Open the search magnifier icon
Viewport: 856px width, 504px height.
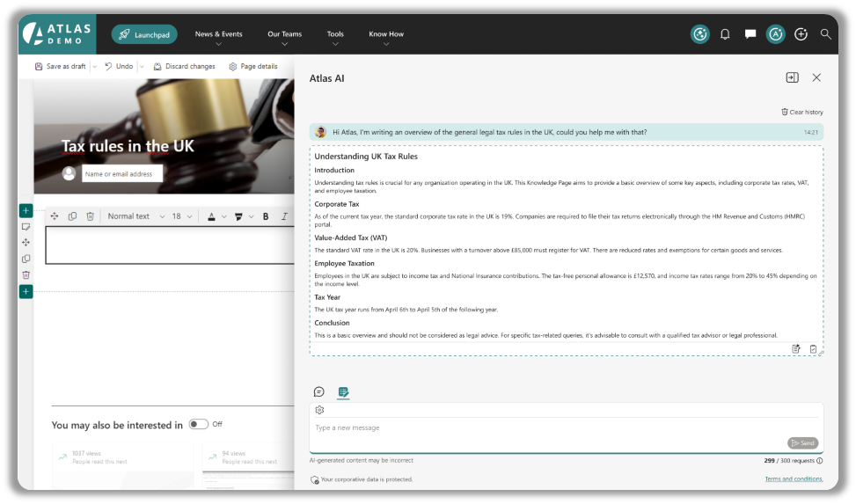[825, 34]
